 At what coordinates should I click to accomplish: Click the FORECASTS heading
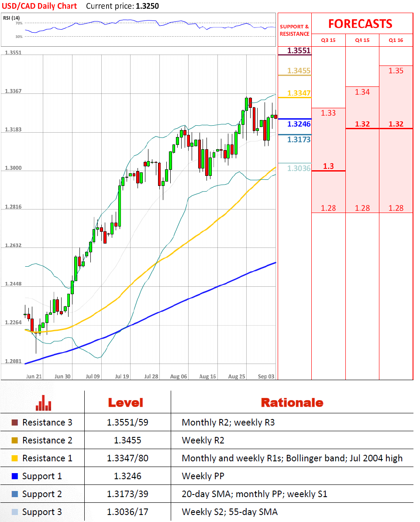click(360, 24)
